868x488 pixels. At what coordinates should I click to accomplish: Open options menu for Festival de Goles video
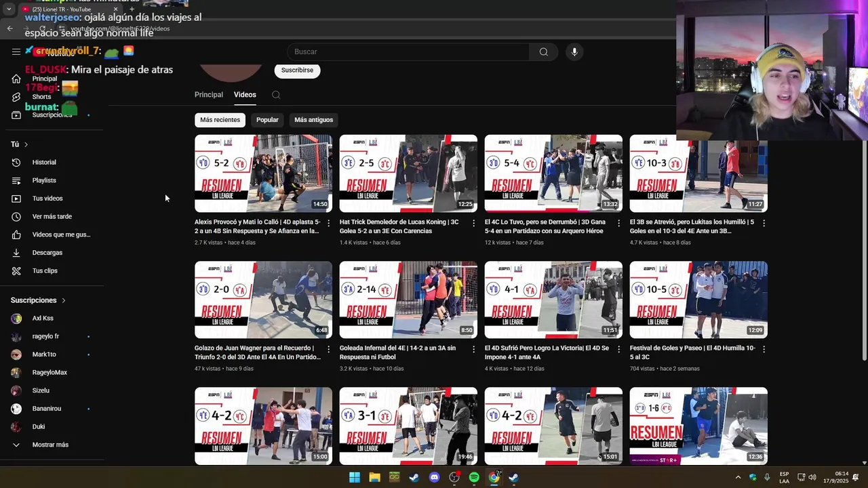tap(764, 349)
